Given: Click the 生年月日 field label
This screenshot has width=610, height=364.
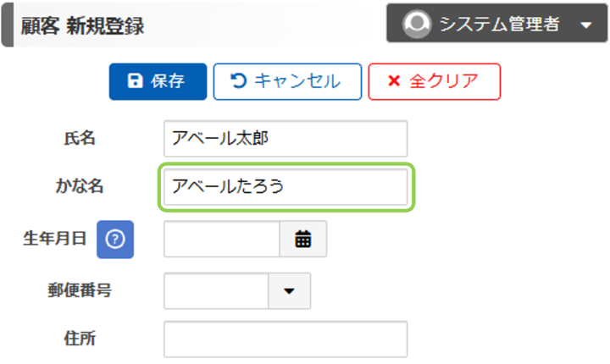Looking at the screenshot, I should (x=54, y=239).
